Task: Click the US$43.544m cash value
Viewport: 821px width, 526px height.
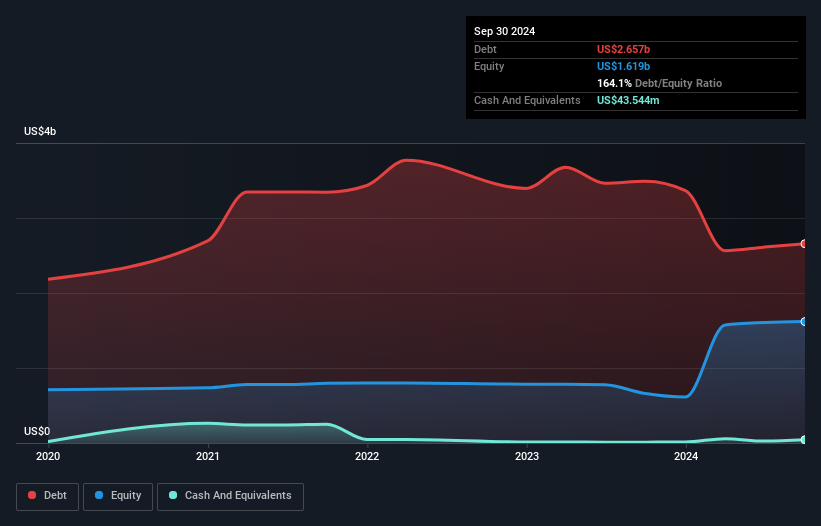Action: pyautogui.click(x=628, y=100)
